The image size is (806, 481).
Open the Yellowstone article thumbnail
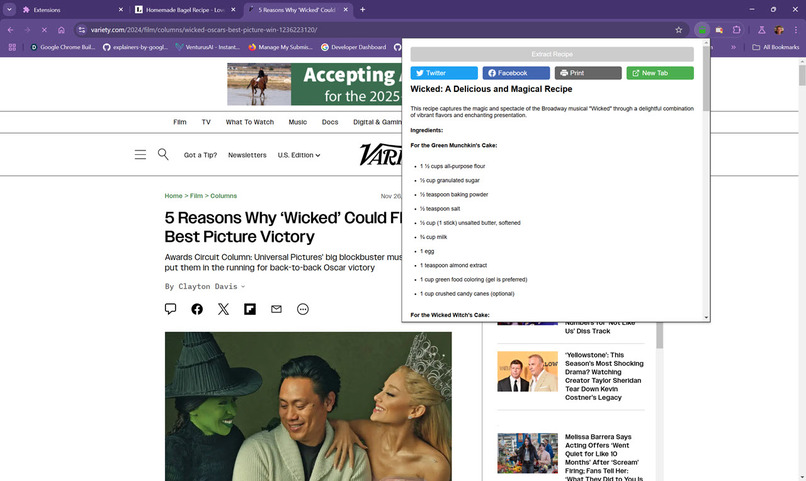coord(527,372)
